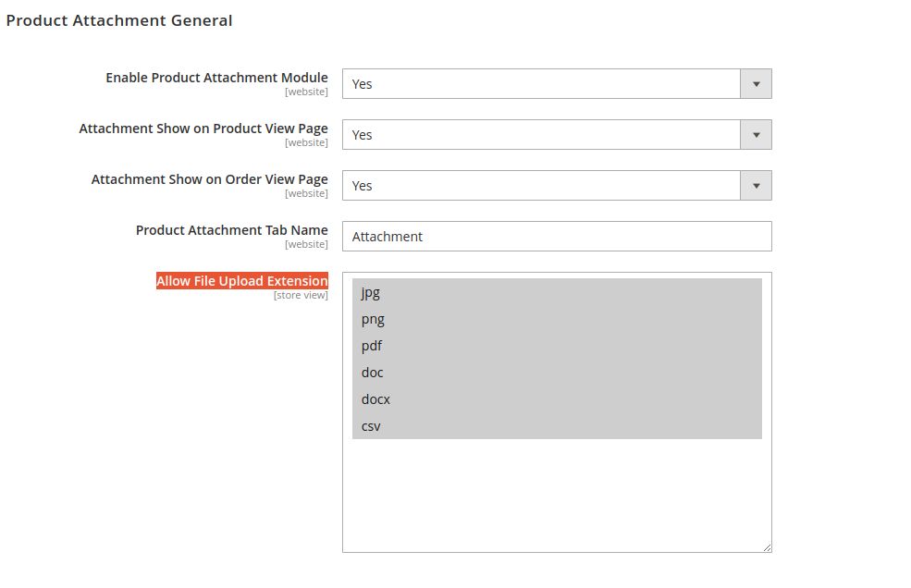Click the highlighted Allow File Upload Extension label
The width and height of the screenshot is (911, 588).
(x=241, y=281)
